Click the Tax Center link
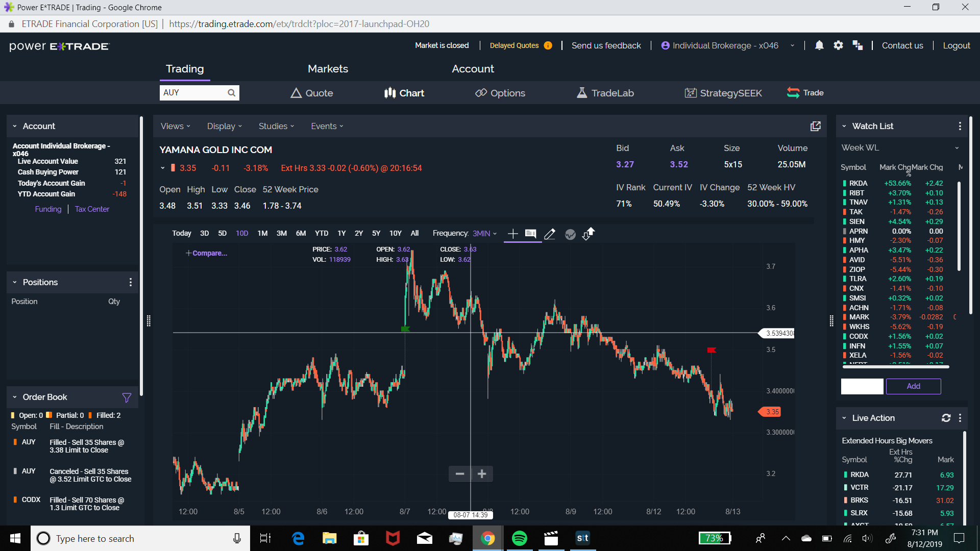 pos(92,209)
